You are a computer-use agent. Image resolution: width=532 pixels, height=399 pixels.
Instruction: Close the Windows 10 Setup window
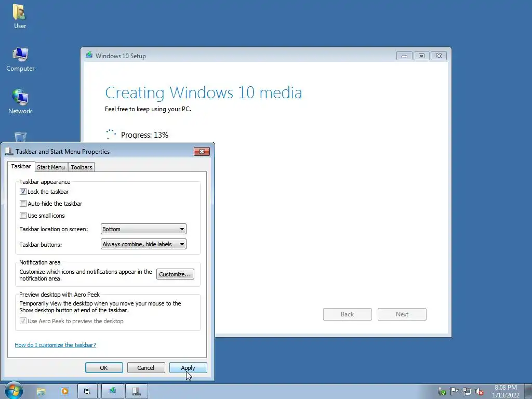[x=438, y=56]
